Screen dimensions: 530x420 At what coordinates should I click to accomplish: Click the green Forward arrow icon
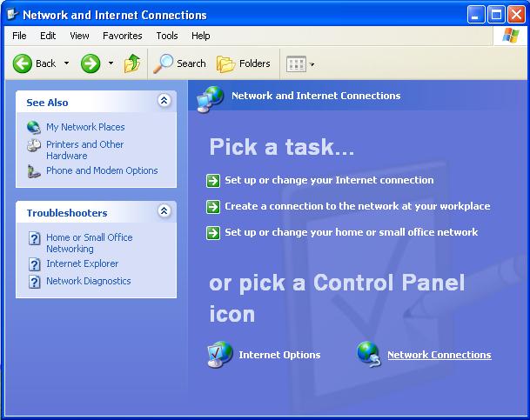click(x=91, y=63)
